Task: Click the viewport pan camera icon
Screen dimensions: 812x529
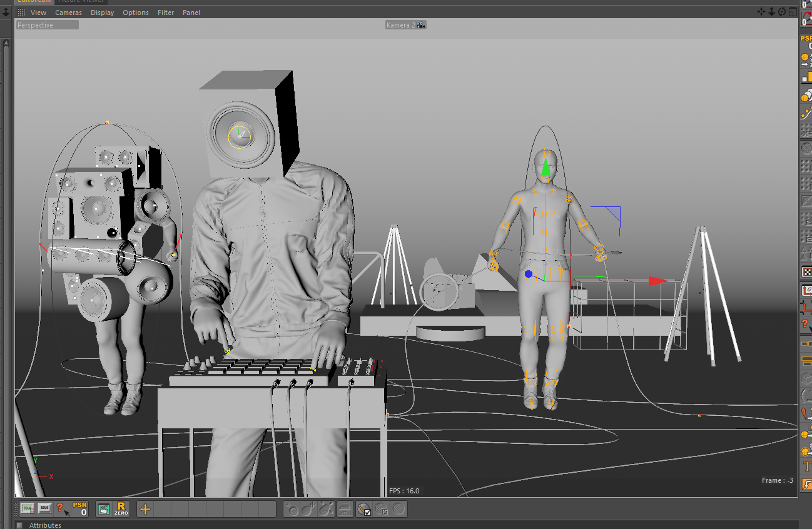Action: 761,12
